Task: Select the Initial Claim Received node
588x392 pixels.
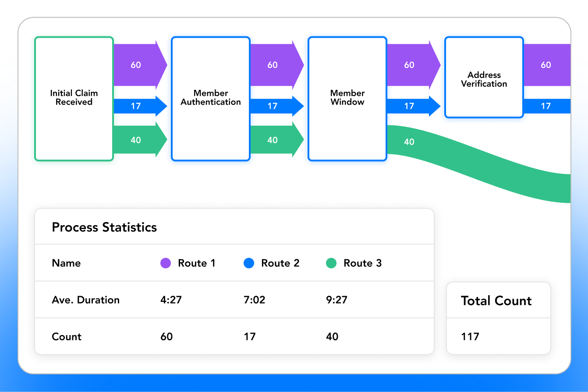Action: [x=74, y=98]
